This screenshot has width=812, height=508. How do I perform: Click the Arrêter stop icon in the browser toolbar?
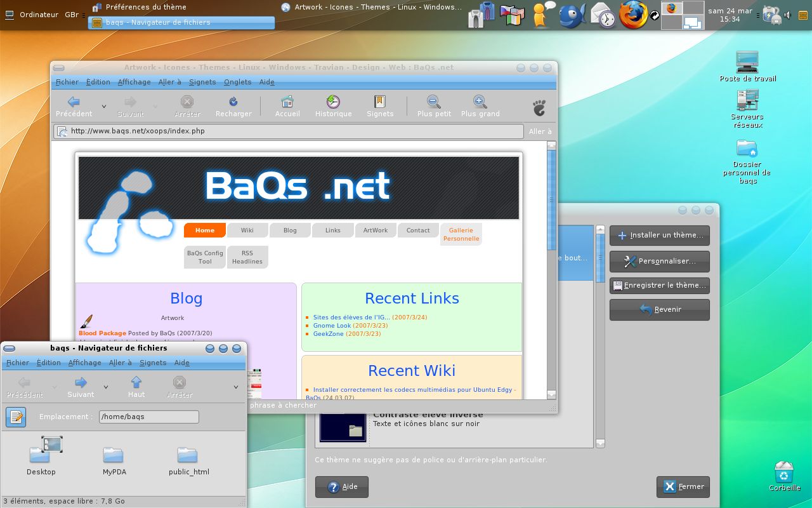187,102
